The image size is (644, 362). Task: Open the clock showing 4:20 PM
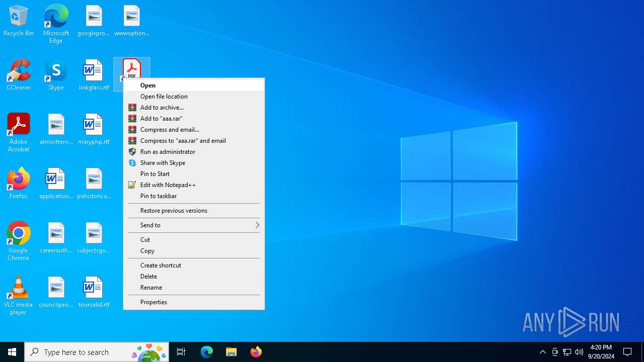pos(601,352)
